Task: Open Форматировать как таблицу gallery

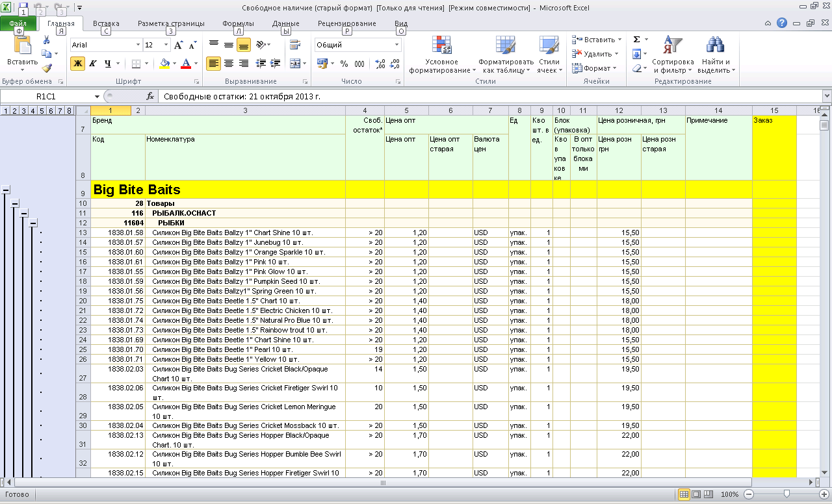Action: tap(506, 55)
